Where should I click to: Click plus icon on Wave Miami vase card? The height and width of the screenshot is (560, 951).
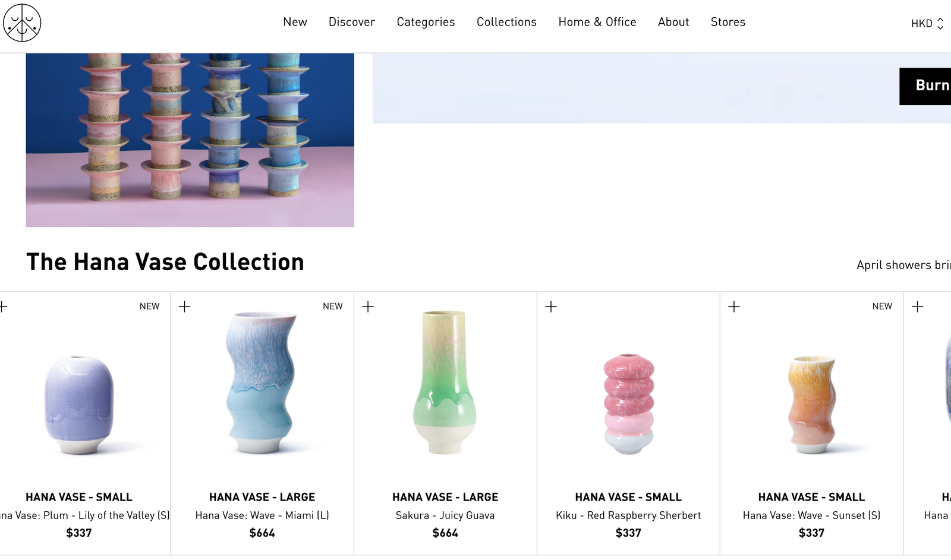[x=185, y=306]
